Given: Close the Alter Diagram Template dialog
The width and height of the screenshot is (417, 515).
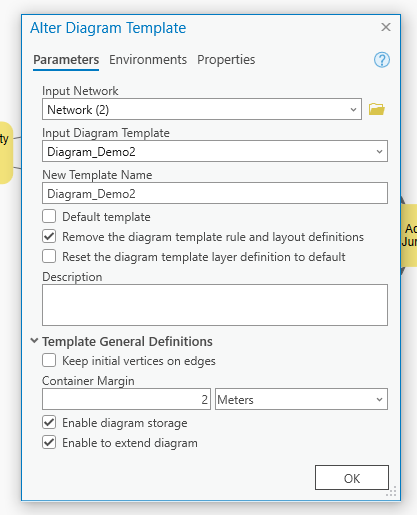Looking at the screenshot, I should pos(386,27).
